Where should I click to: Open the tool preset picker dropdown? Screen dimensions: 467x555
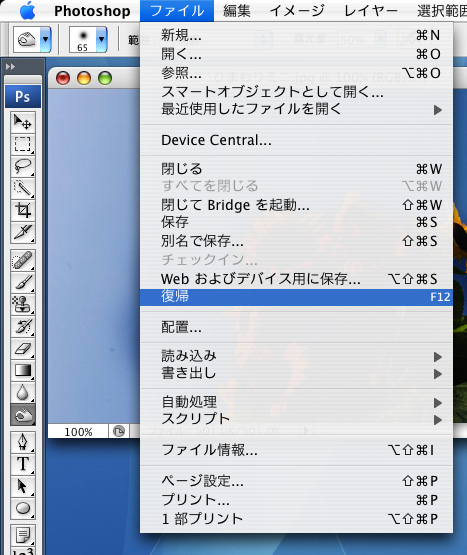pyautogui.click(x=46, y=39)
